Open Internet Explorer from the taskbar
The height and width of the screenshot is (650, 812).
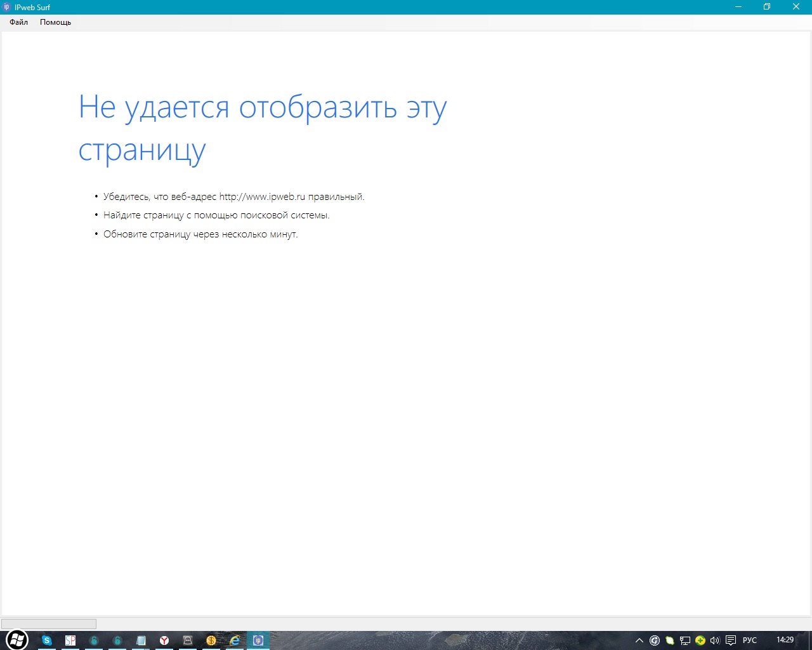235,640
